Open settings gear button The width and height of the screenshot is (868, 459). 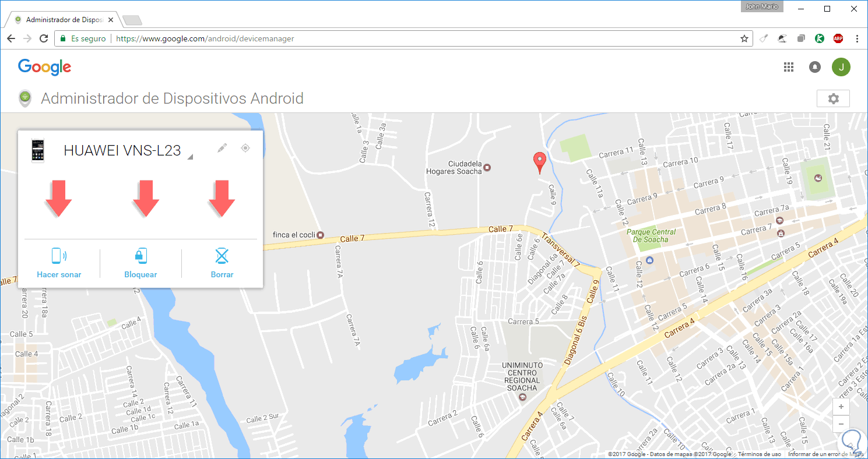point(834,98)
